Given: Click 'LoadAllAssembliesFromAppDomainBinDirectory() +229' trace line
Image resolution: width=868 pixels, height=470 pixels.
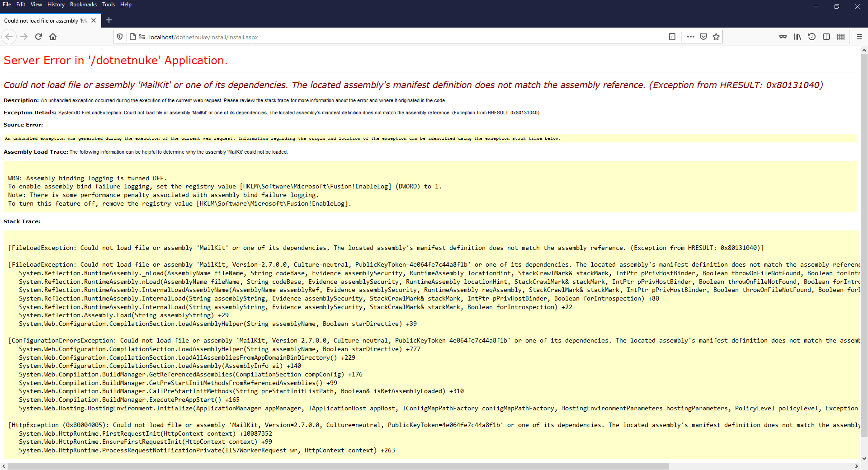Looking at the screenshot, I should 187,357.
